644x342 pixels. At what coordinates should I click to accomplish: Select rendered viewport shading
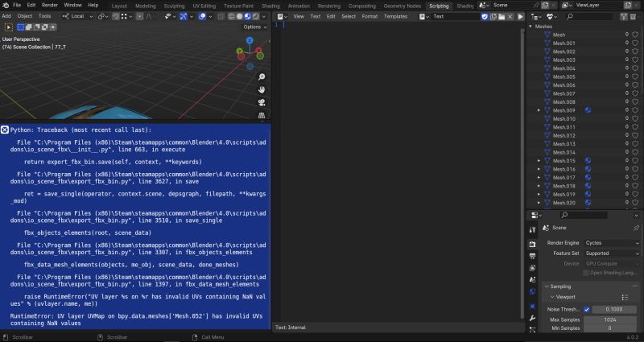tap(256, 17)
